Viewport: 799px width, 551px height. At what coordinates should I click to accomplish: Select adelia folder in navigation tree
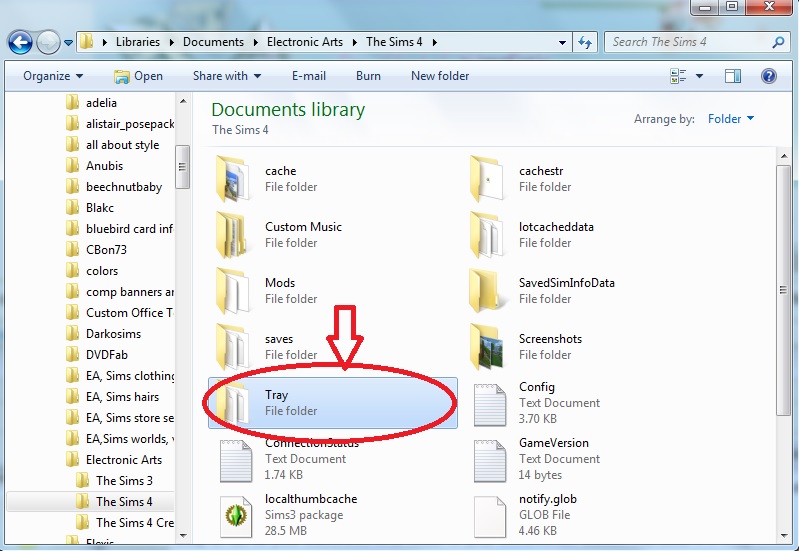[x=101, y=103]
